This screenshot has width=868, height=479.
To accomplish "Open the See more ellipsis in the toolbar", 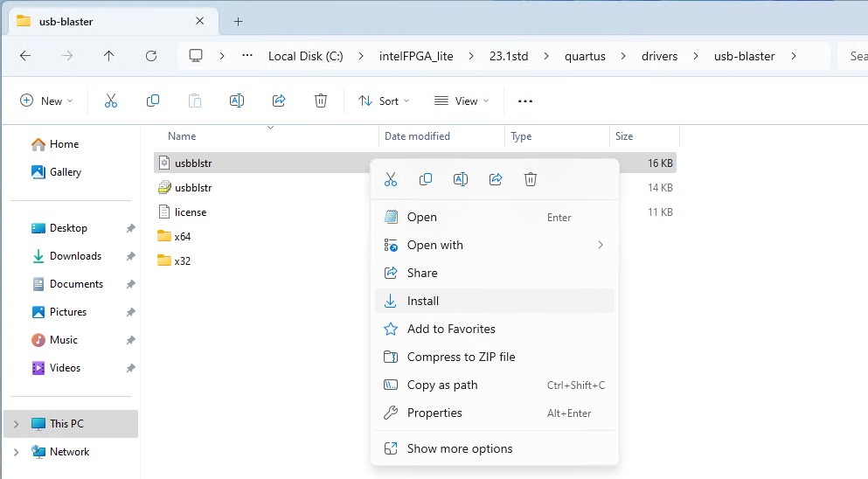I will click(524, 101).
